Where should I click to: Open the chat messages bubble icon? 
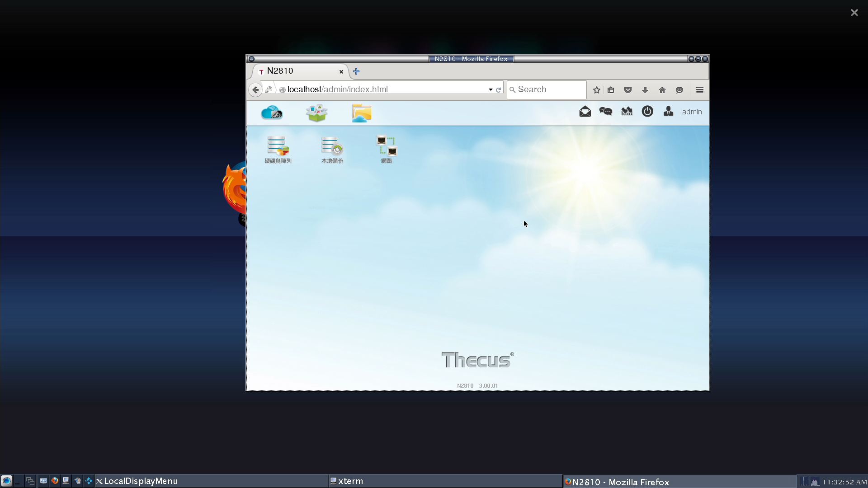tap(606, 112)
